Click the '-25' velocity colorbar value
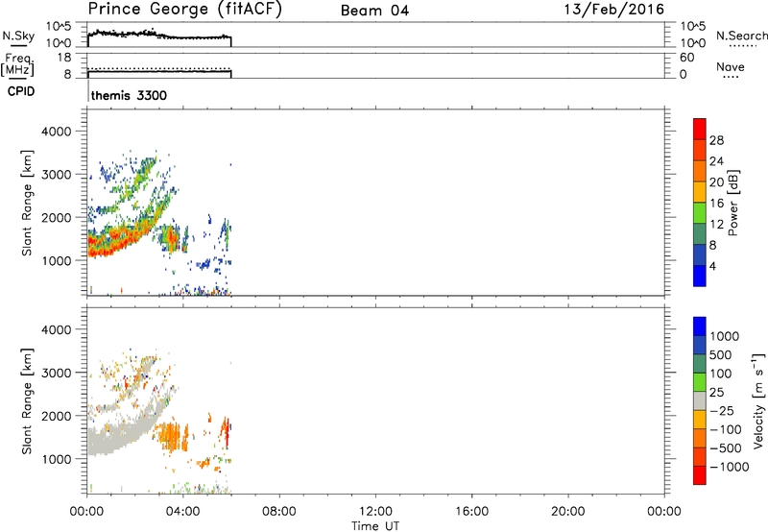Screen dimensions: 768x532 722,411
